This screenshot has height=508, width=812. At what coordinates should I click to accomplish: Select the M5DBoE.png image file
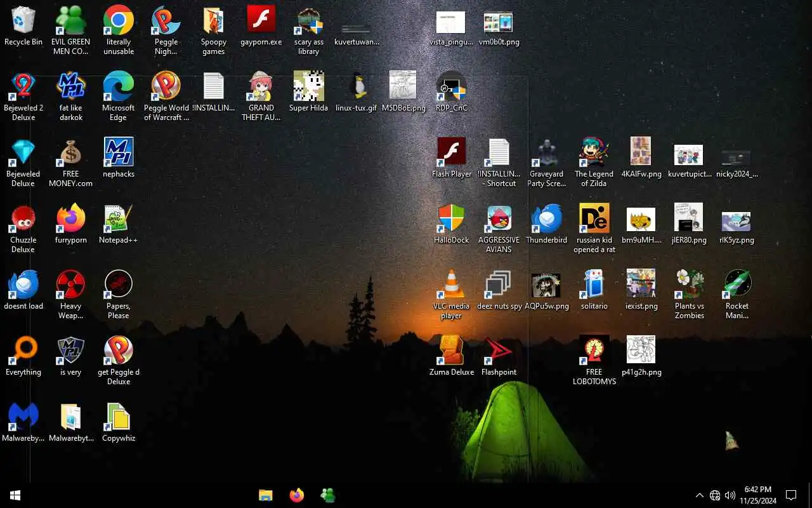(403, 85)
